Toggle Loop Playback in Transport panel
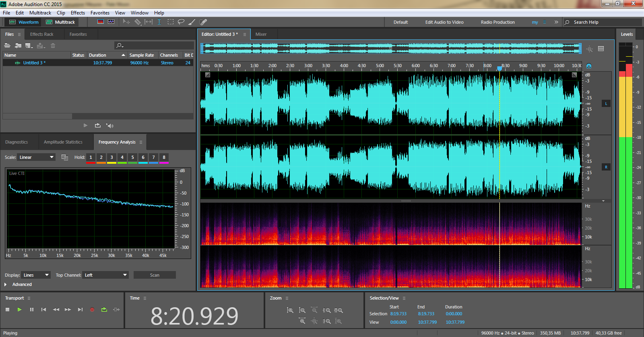Viewport: 644px width, 337px height. pos(104,310)
